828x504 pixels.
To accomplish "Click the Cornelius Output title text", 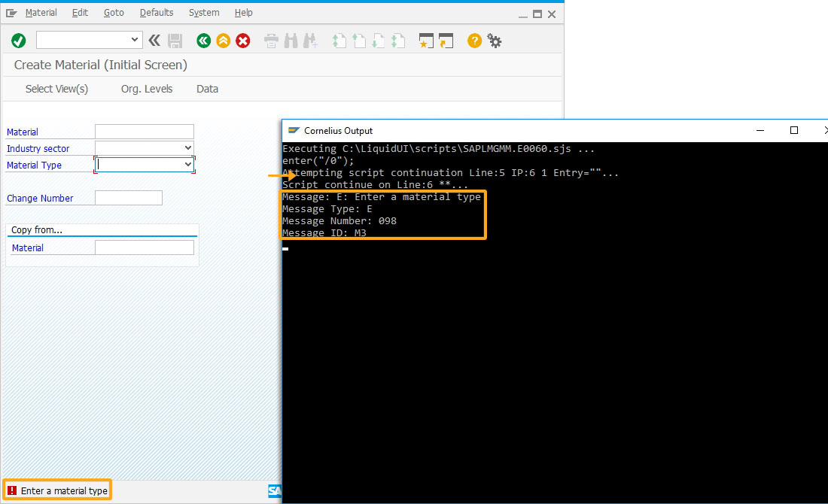I will tap(339, 131).
